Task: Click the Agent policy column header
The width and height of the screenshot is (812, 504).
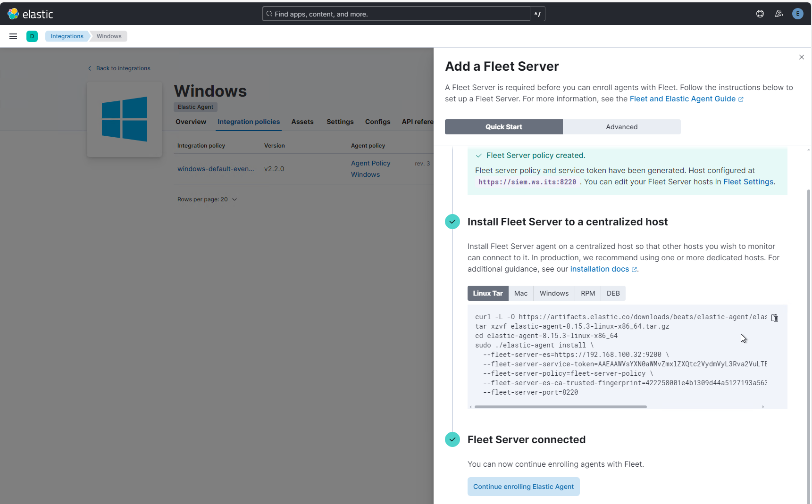Action: [368, 146]
